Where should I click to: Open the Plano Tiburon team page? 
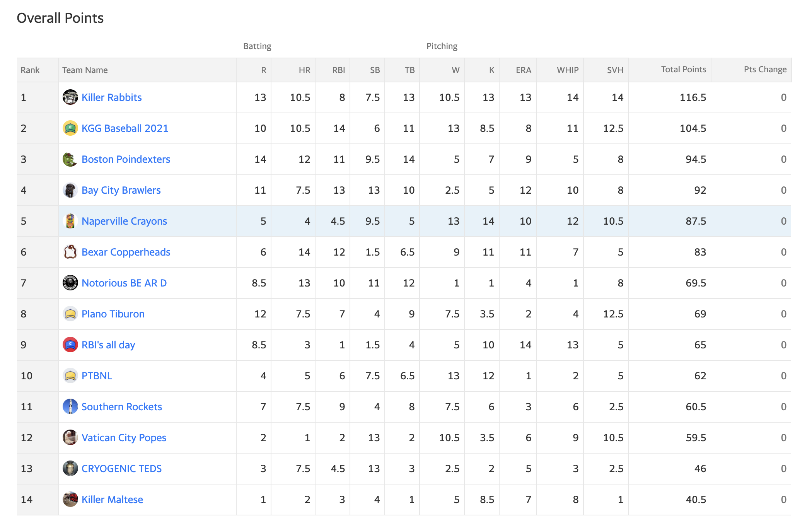coord(113,314)
